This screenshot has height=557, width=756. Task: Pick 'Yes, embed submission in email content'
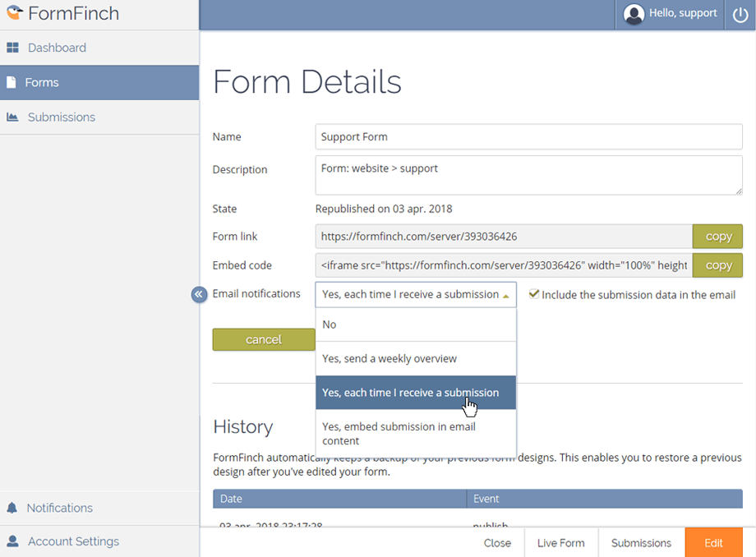(x=416, y=433)
